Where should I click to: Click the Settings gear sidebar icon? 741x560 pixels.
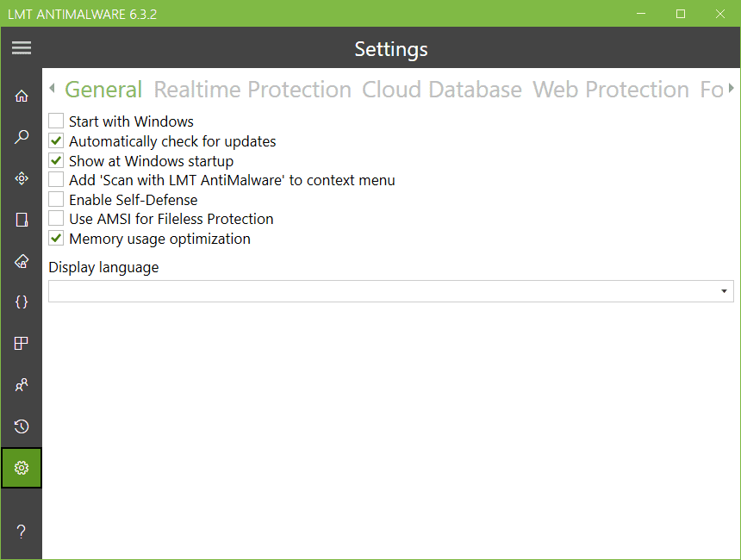22,468
